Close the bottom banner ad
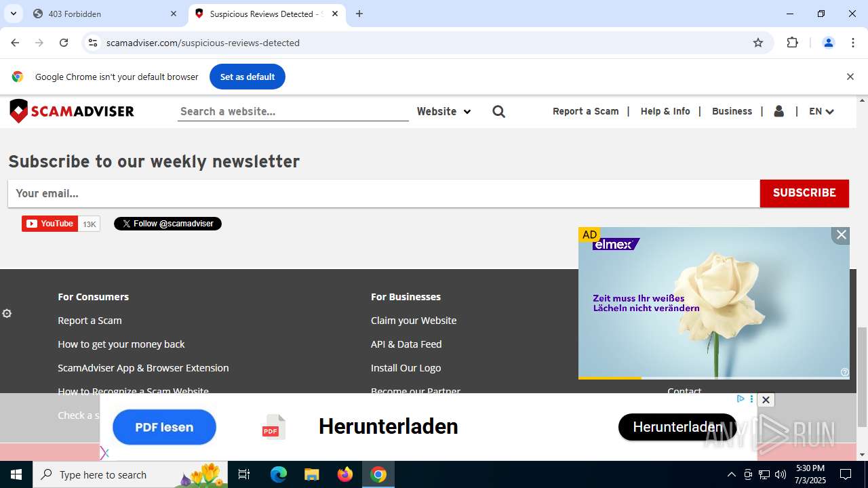 (766, 400)
